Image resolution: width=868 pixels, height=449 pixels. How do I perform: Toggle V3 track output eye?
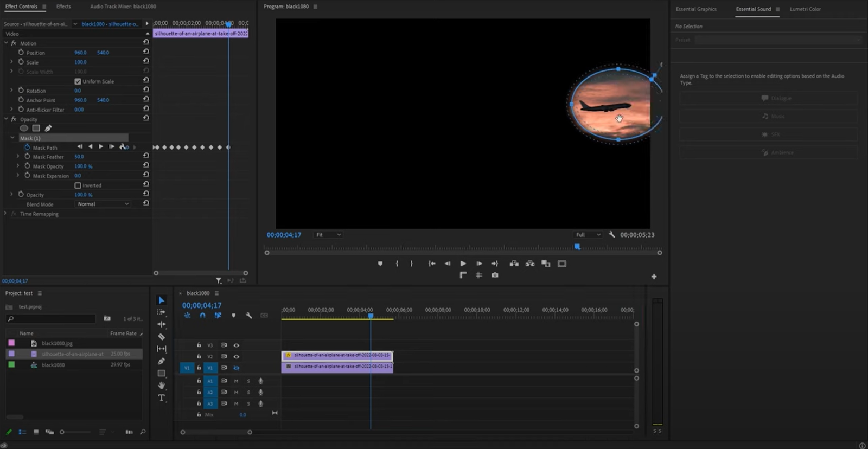coord(237,345)
